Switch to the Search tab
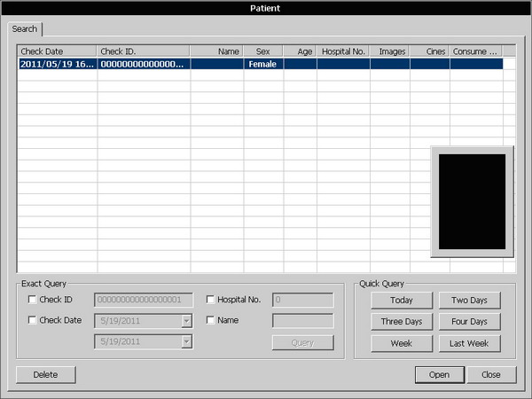 point(25,29)
